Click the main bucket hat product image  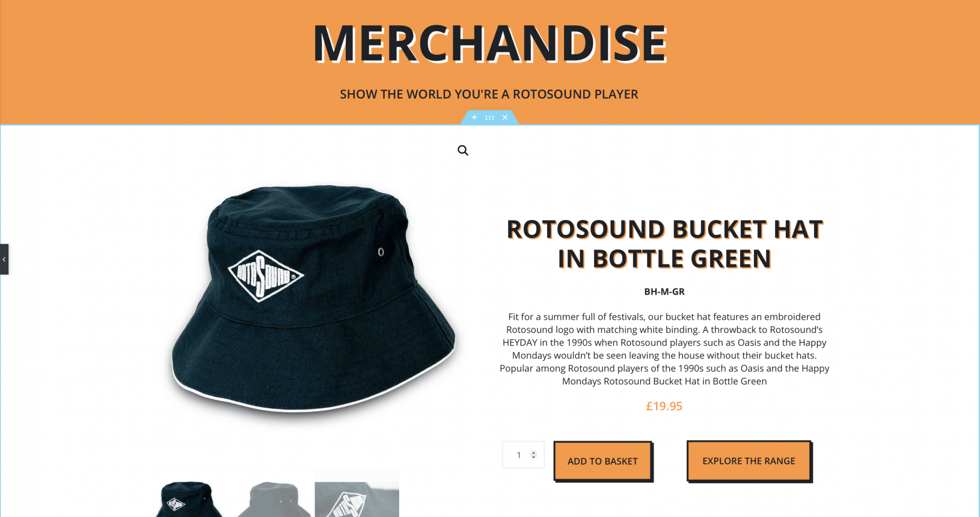313,299
